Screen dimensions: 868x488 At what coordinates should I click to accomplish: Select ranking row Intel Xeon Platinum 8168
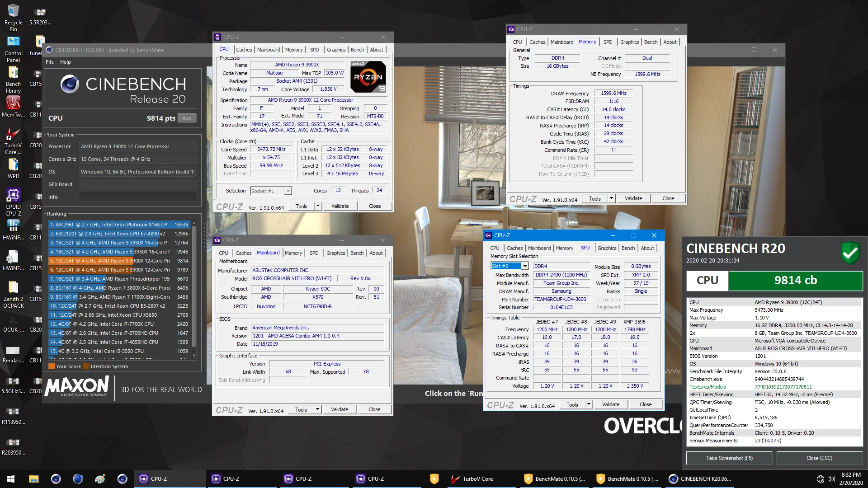pyautogui.click(x=119, y=225)
